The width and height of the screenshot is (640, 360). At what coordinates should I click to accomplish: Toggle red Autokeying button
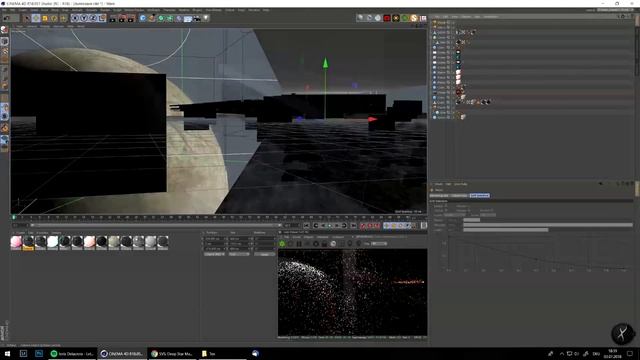371,225
